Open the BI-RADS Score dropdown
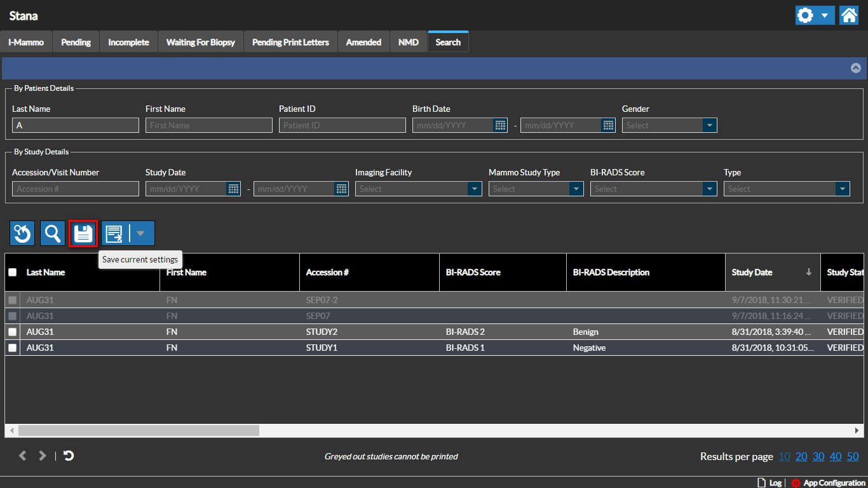The width and height of the screenshot is (868, 488). point(710,189)
